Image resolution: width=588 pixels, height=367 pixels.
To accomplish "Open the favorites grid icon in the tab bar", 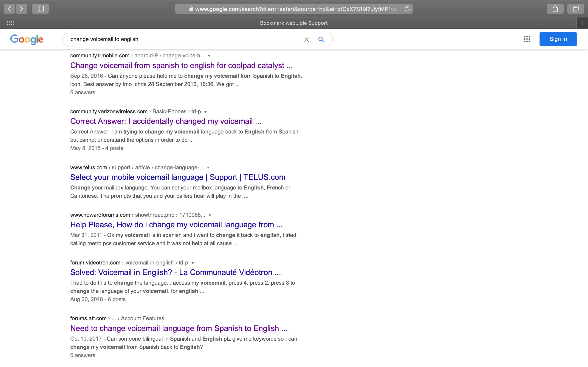I will click(x=10, y=23).
